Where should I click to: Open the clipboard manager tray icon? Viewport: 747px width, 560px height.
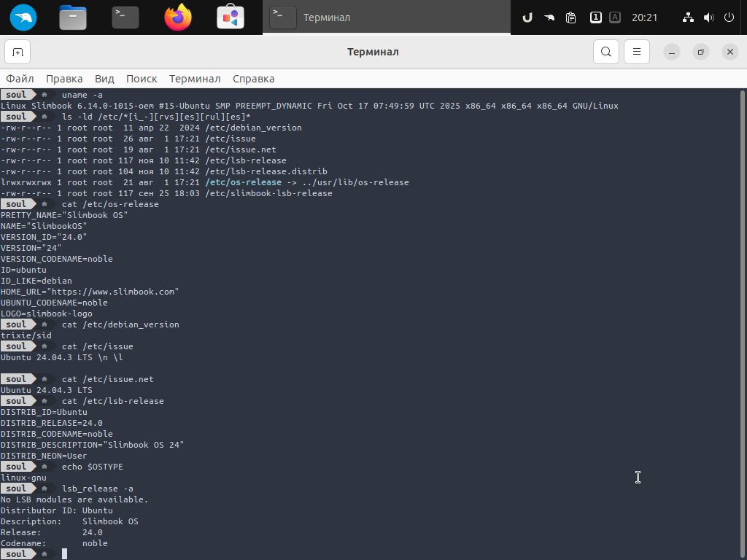tap(571, 17)
